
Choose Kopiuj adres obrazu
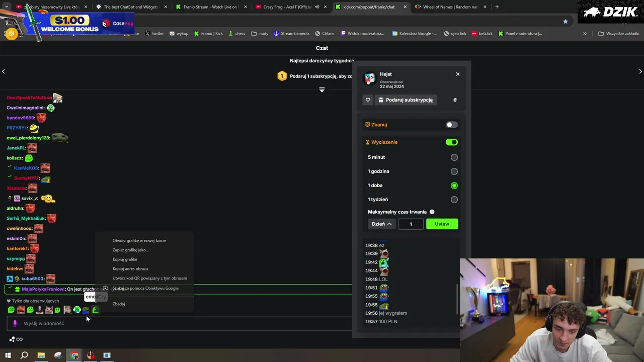[130, 269]
